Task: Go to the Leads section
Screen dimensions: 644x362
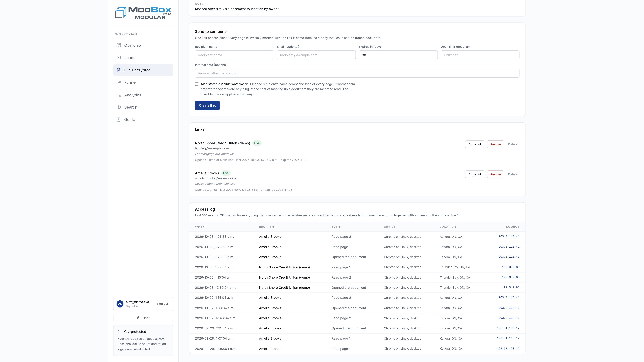Action: coord(143,58)
